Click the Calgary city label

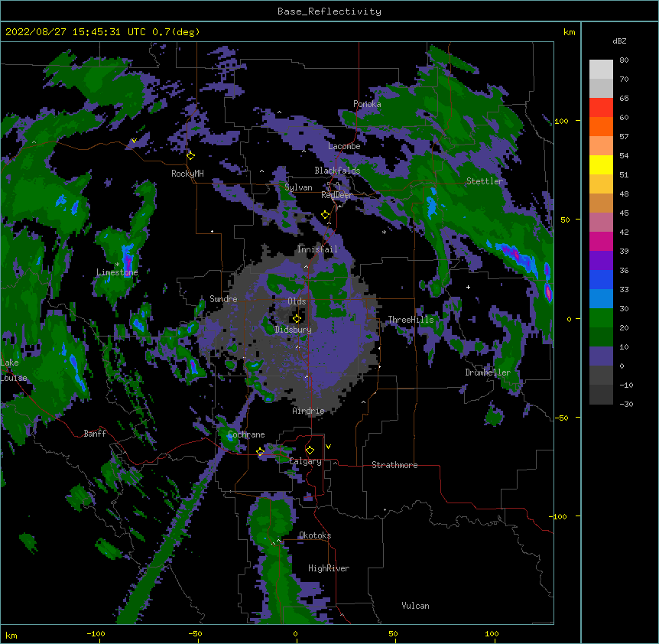click(x=305, y=461)
